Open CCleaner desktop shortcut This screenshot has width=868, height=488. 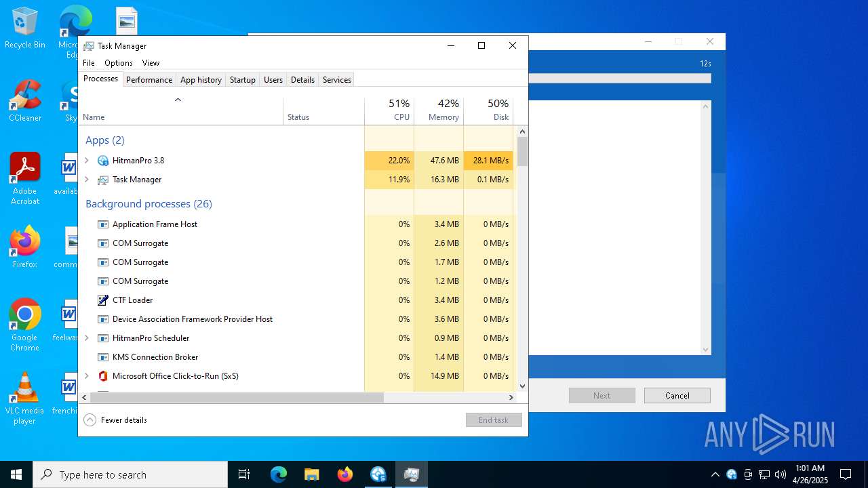pyautogui.click(x=25, y=101)
